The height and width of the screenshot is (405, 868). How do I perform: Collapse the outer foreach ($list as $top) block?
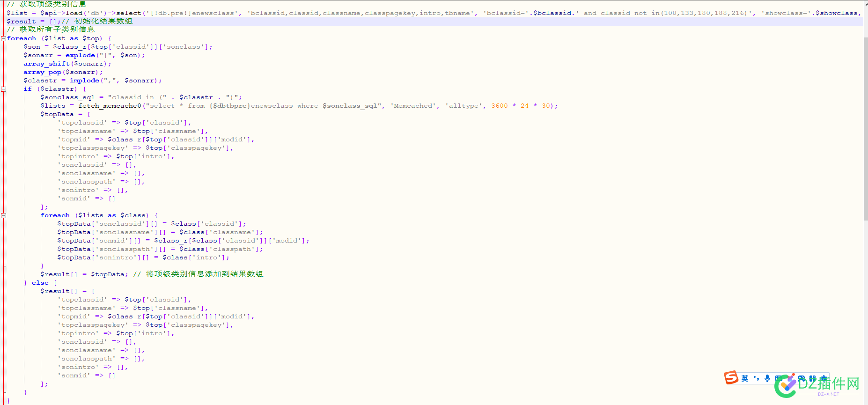3,38
